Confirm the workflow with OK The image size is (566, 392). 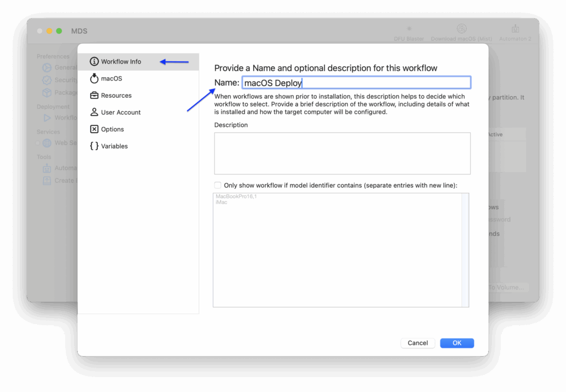[x=457, y=343]
